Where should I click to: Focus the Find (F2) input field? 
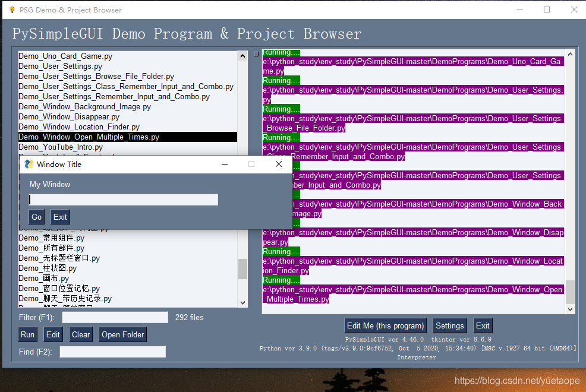[113, 352]
